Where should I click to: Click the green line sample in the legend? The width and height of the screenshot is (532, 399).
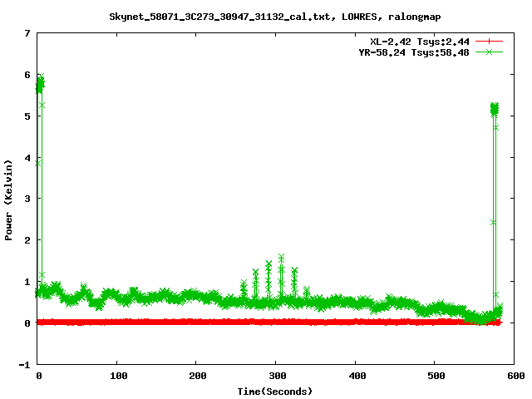[x=490, y=52]
